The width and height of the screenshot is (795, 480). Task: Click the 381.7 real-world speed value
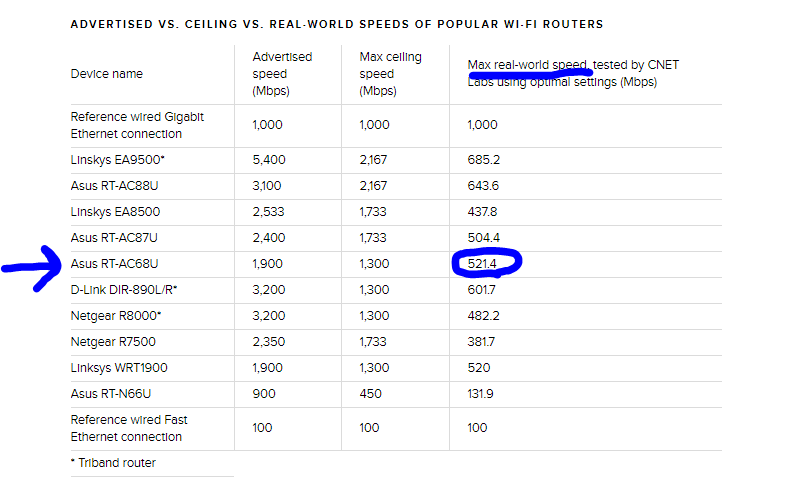pos(481,342)
